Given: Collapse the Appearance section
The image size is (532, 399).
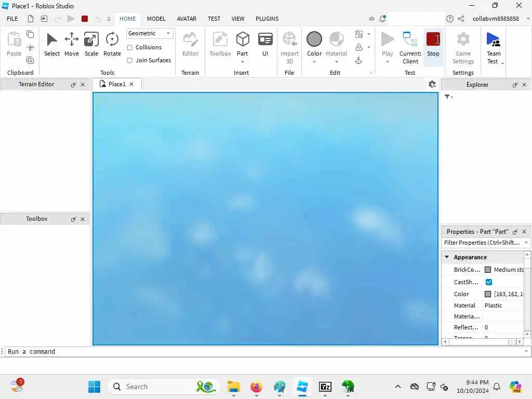Looking at the screenshot, I should tap(447, 257).
